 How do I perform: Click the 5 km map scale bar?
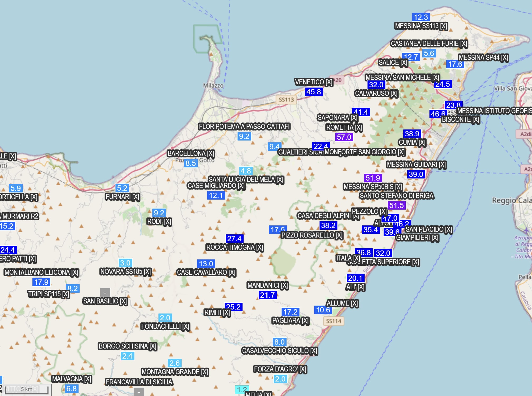point(26,389)
